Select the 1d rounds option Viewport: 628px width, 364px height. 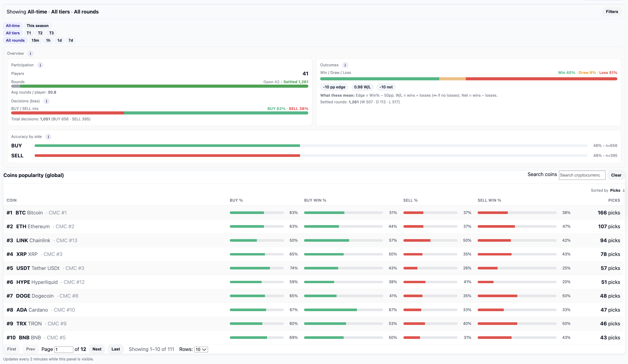pos(59,40)
